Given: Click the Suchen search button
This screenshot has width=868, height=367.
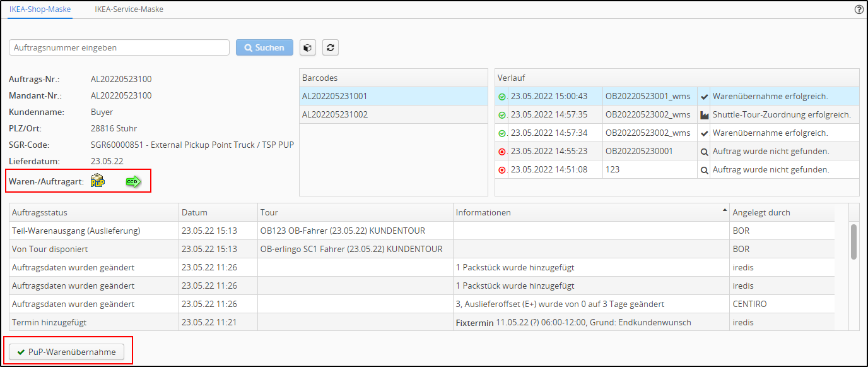Looking at the screenshot, I should [x=264, y=47].
